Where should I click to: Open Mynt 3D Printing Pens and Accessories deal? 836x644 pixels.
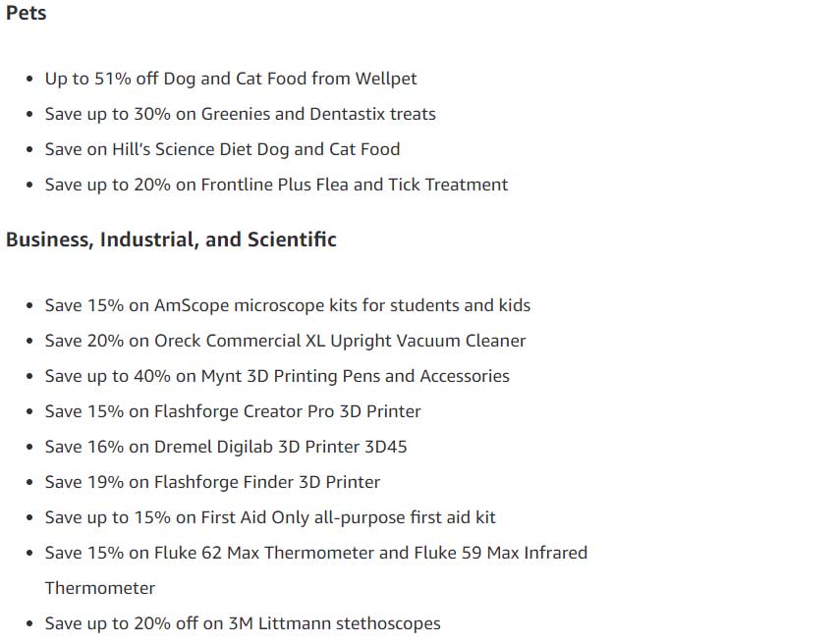pos(277,376)
